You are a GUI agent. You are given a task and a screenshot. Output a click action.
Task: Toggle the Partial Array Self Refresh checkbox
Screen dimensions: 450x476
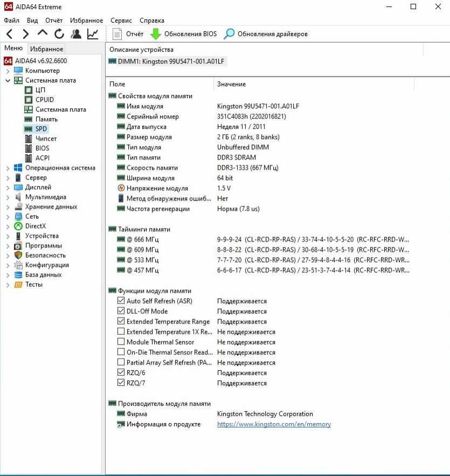pyautogui.click(x=121, y=362)
